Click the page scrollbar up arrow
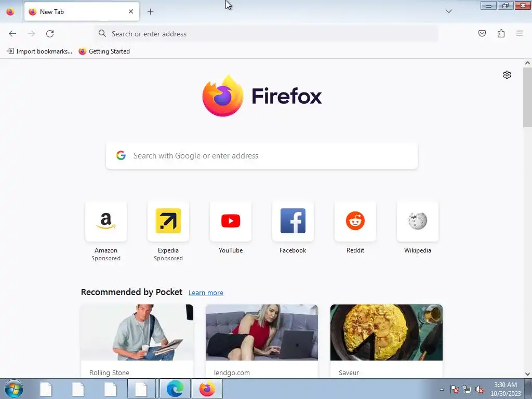The width and height of the screenshot is (532, 399). (x=527, y=63)
